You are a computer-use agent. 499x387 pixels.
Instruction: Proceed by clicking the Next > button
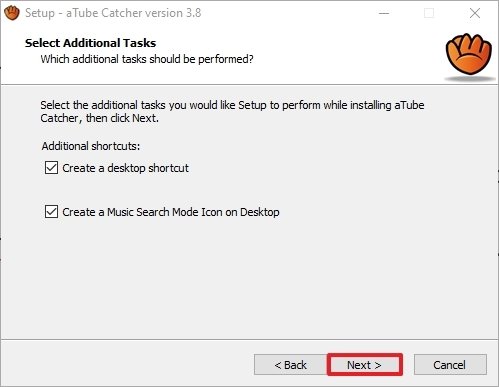(x=365, y=365)
